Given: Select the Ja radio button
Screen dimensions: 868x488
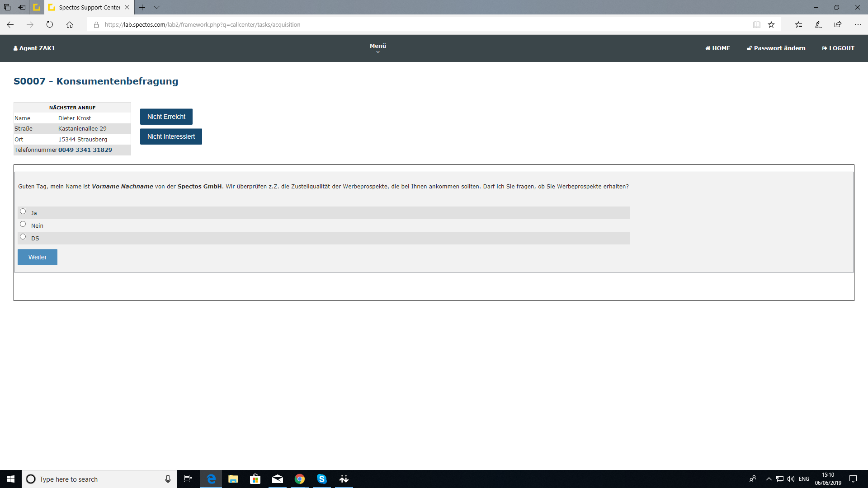Looking at the screenshot, I should (x=23, y=211).
